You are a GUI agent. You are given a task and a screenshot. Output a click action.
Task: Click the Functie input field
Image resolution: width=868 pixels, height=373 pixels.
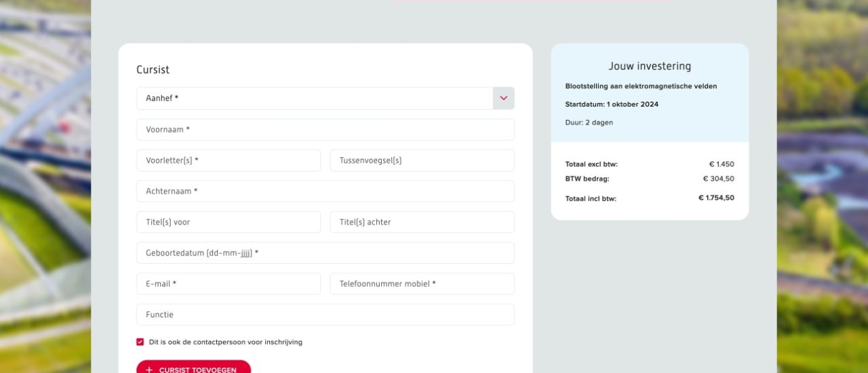pos(325,315)
